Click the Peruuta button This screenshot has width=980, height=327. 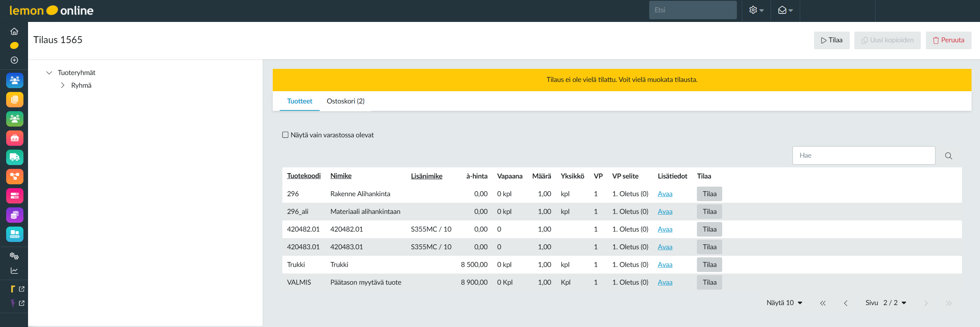click(948, 40)
